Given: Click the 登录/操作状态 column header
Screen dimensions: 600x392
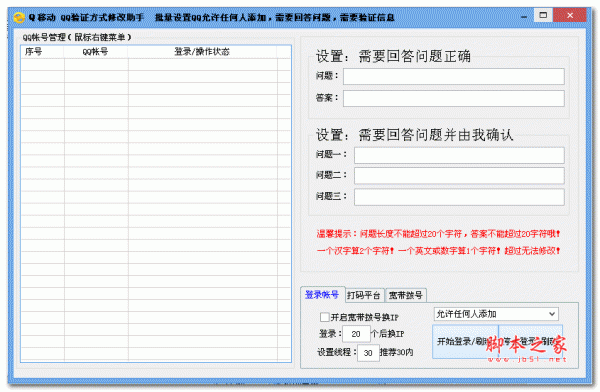Looking at the screenshot, I should coord(202,52).
